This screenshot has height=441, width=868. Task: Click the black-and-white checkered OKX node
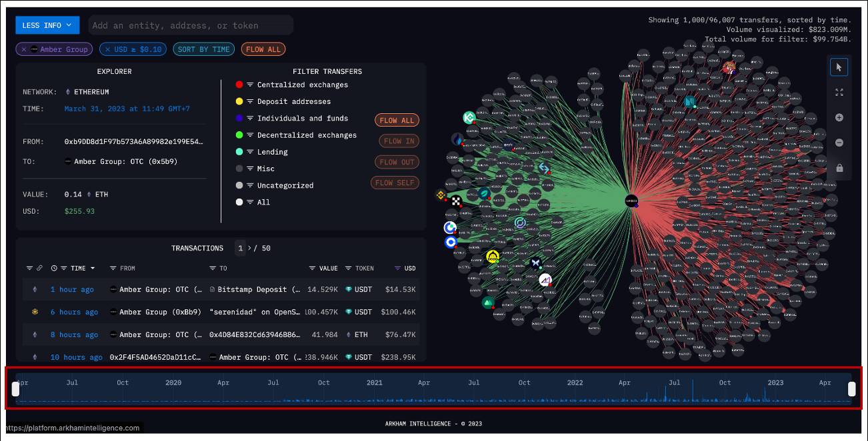tap(456, 201)
